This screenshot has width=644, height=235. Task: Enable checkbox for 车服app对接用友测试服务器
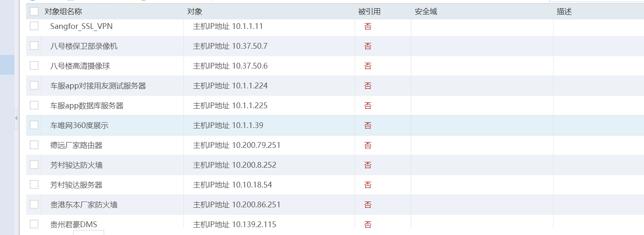point(34,85)
